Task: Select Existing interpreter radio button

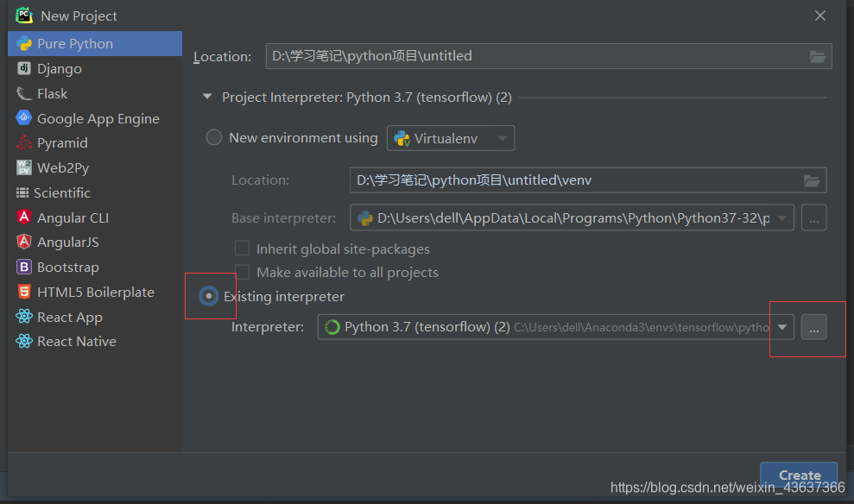Action: (209, 296)
